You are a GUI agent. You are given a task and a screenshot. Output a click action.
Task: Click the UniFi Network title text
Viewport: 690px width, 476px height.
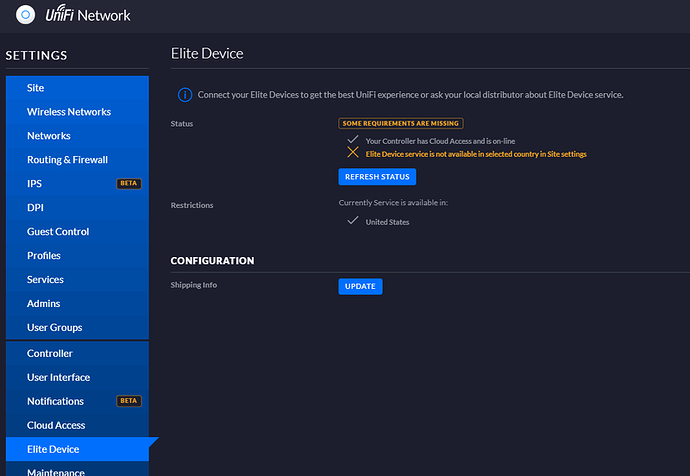(x=88, y=15)
